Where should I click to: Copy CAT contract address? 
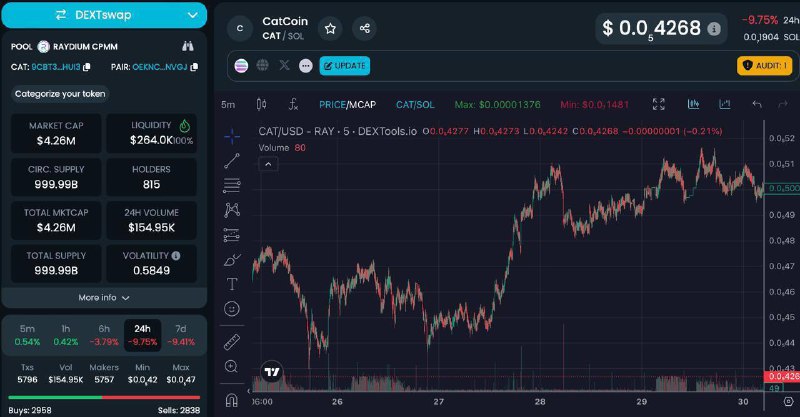(87, 67)
